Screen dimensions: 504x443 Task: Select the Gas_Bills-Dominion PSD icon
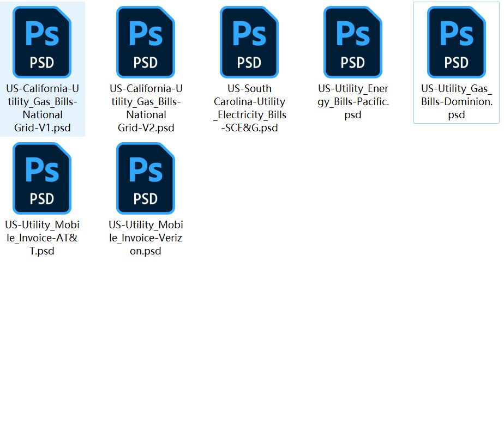pos(457,42)
